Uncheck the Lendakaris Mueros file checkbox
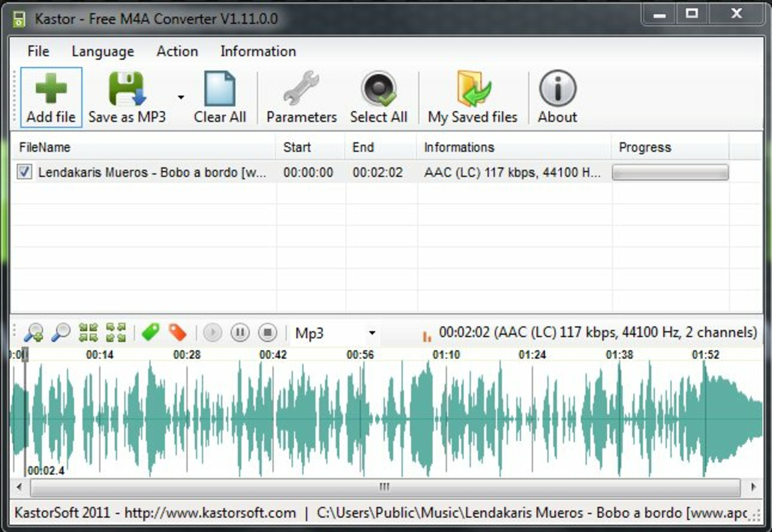Screen dimensions: 772x532 tap(24, 172)
